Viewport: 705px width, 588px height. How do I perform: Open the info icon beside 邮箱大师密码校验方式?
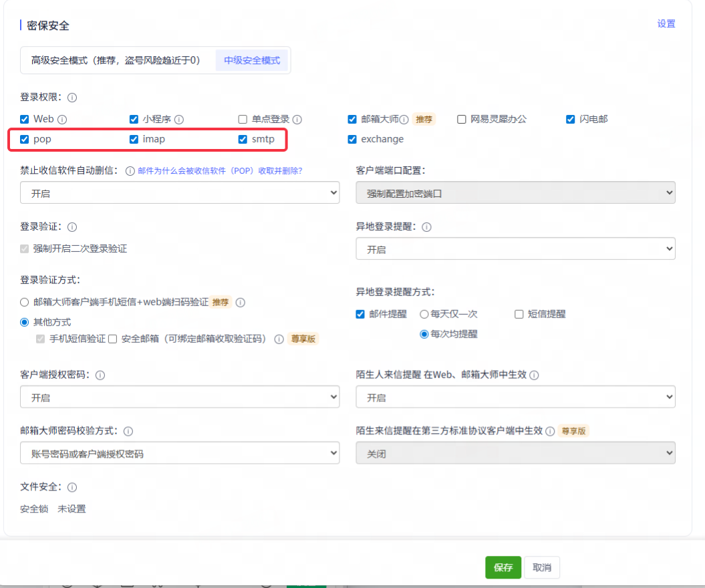[128, 432]
